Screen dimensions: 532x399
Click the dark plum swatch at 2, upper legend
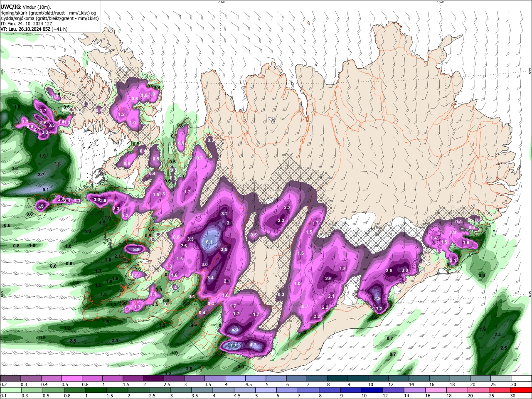click(153, 379)
